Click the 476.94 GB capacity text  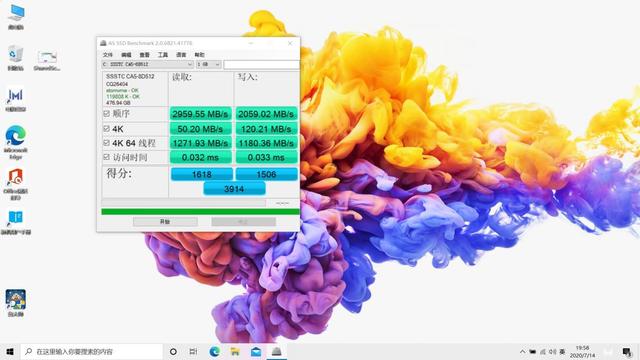(x=118, y=103)
